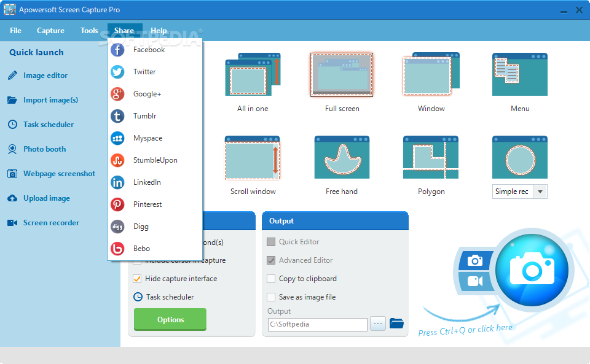
Task: Click the Upload image cloud icon
Action: (x=12, y=198)
